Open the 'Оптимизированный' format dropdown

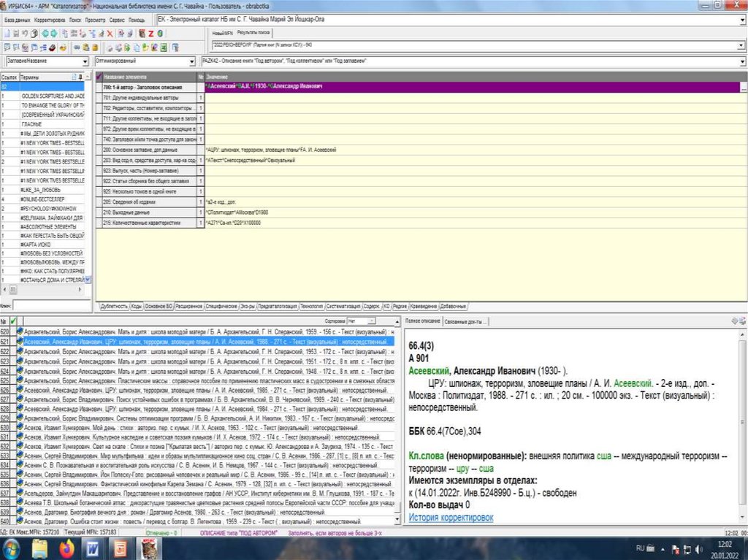pyautogui.click(x=192, y=61)
